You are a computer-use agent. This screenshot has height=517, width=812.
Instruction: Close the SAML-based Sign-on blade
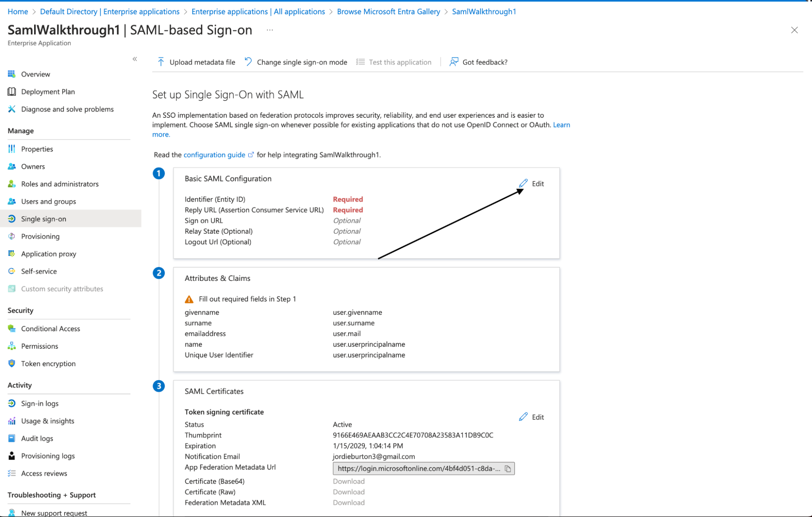pyautogui.click(x=794, y=30)
